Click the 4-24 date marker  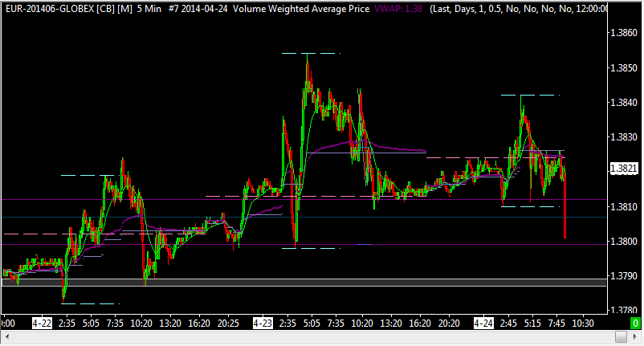click(x=483, y=324)
